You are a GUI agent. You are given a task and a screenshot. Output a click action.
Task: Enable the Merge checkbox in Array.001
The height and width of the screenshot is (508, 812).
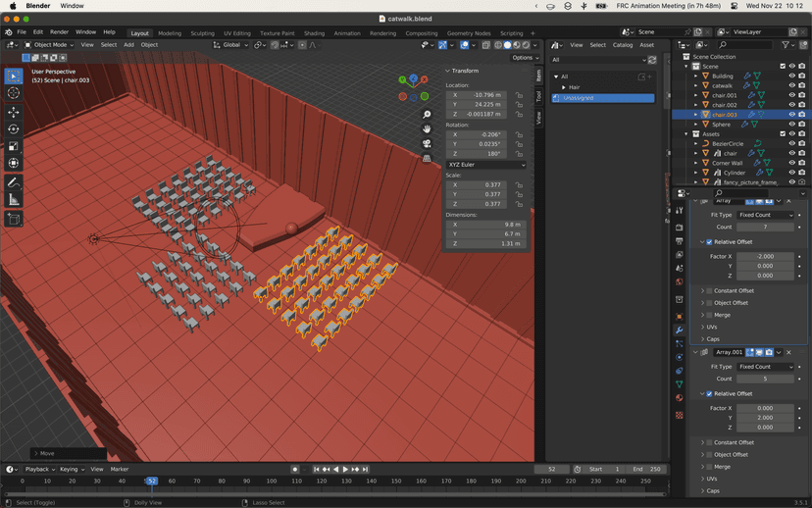point(709,467)
